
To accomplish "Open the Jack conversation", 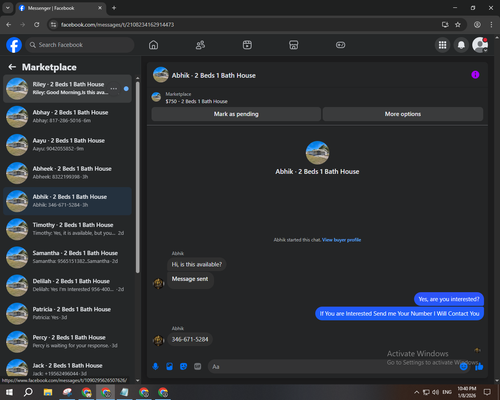I will (x=67, y=368).
